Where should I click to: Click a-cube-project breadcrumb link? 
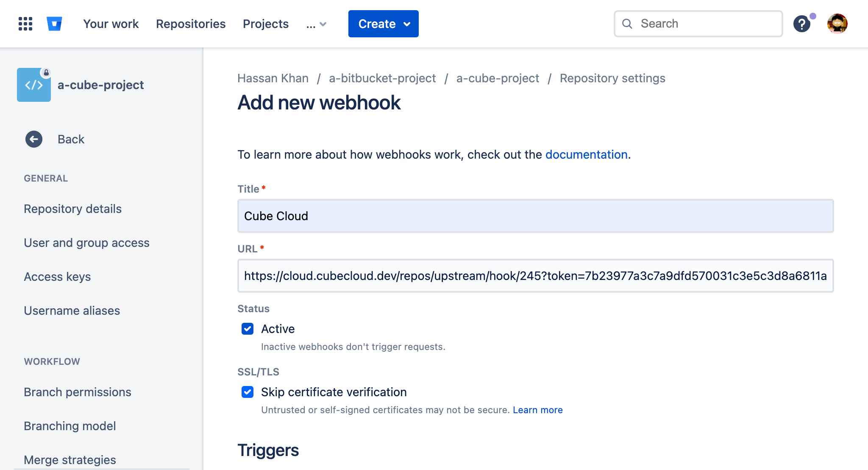pos(498,78)
